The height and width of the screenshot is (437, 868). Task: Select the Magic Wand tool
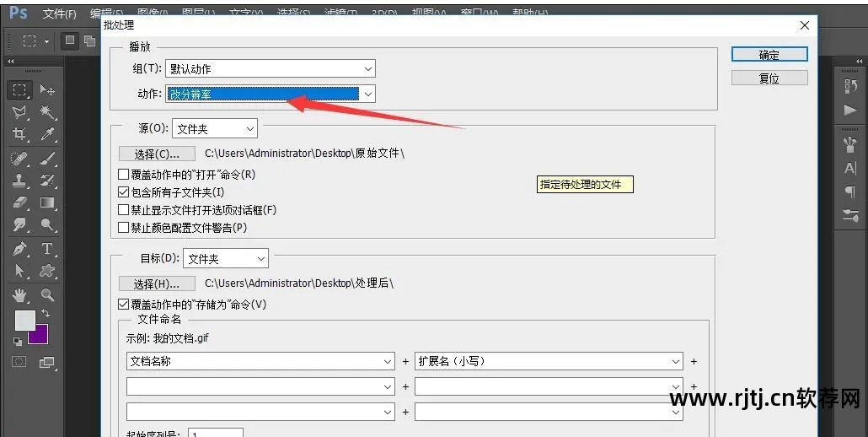(x=47, y=112)
